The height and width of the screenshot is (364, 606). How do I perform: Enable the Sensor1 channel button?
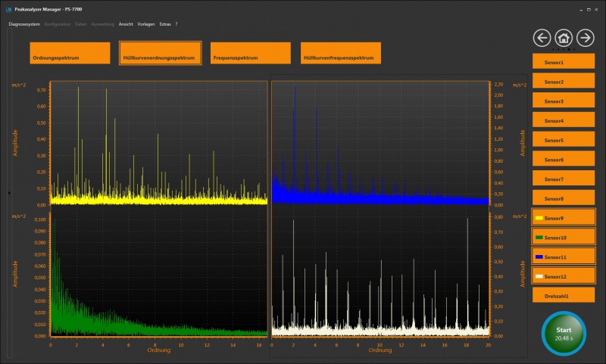tap(563, 62)
